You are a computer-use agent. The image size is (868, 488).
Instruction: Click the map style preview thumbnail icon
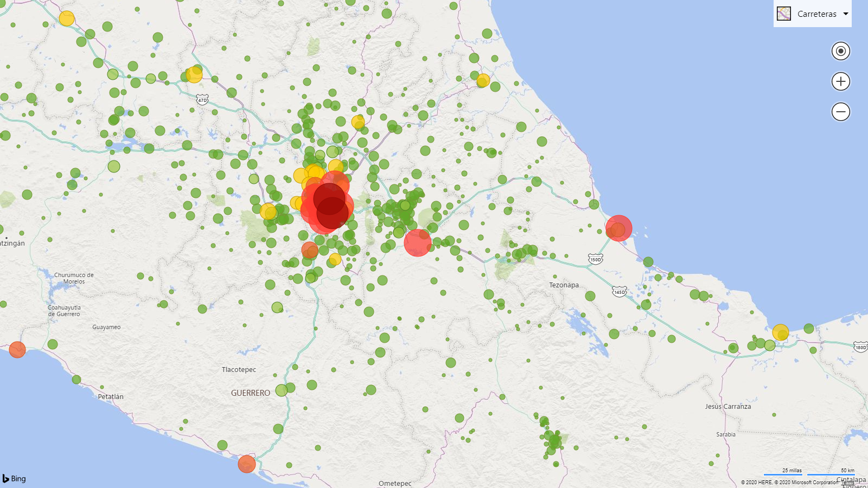tap(783, 14)
